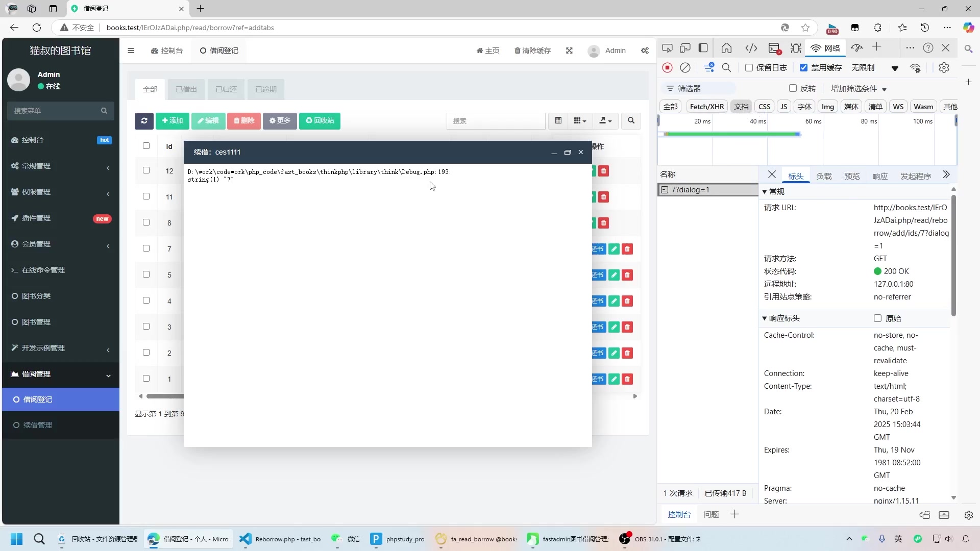Open VS Code Reborrow.php from taskbar

click(280, 539)
